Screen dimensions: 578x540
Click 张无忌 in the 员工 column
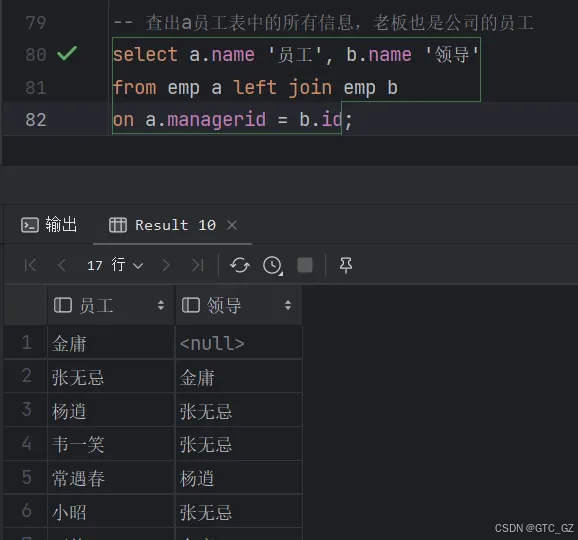(111, 376)
